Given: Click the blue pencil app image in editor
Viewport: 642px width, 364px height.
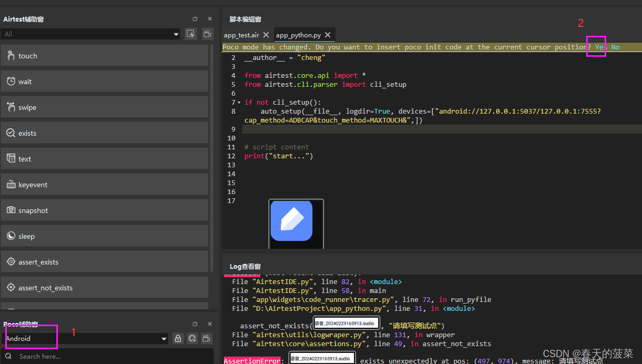Looking at the screenshot, I should coord(292,221).
